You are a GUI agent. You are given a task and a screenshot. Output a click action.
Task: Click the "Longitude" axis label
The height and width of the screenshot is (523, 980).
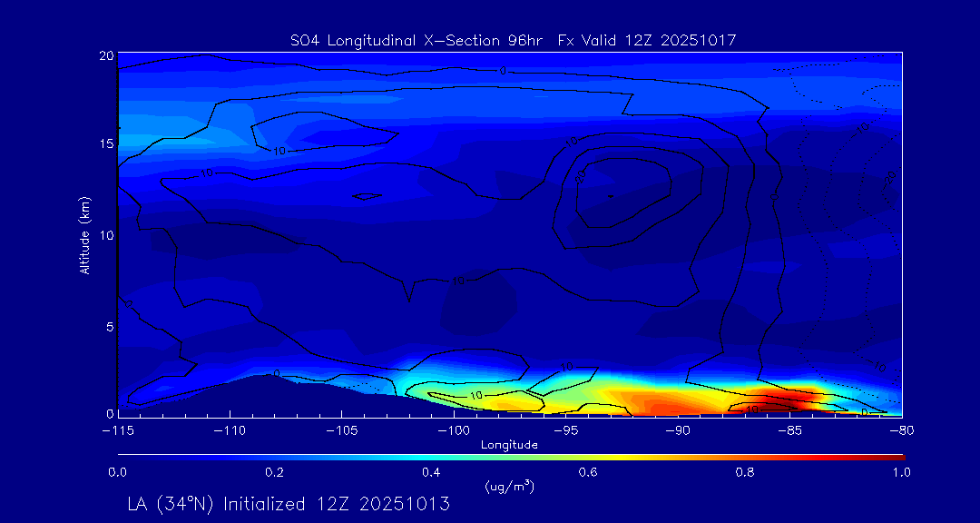tap(509, 446)
